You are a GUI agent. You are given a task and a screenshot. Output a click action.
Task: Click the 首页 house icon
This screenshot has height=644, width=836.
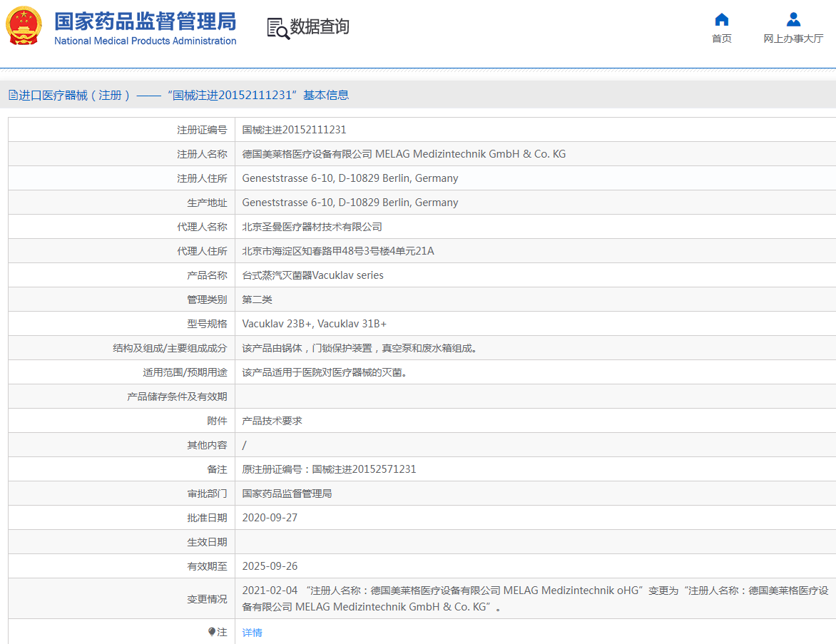point(722,19)
